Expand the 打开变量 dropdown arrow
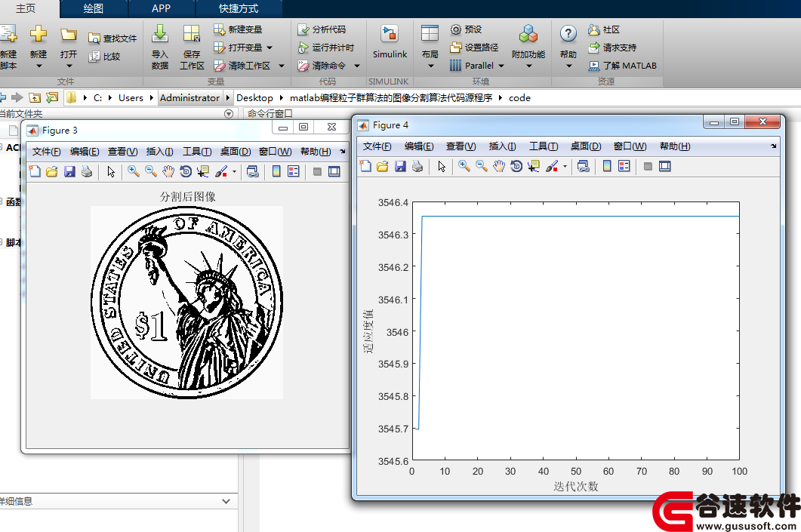Image resolution: width=801 pixels, height=532 pixels. [270, 48]
